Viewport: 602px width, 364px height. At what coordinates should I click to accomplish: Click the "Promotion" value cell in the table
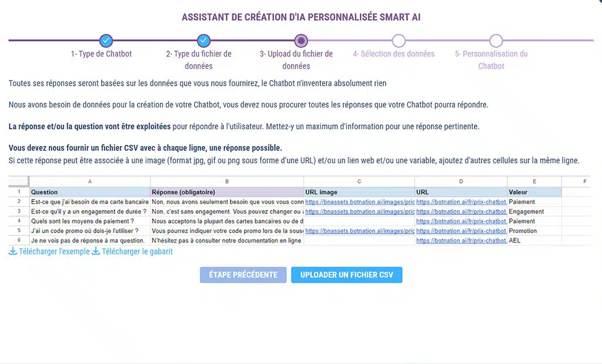[x=523, y=231]
